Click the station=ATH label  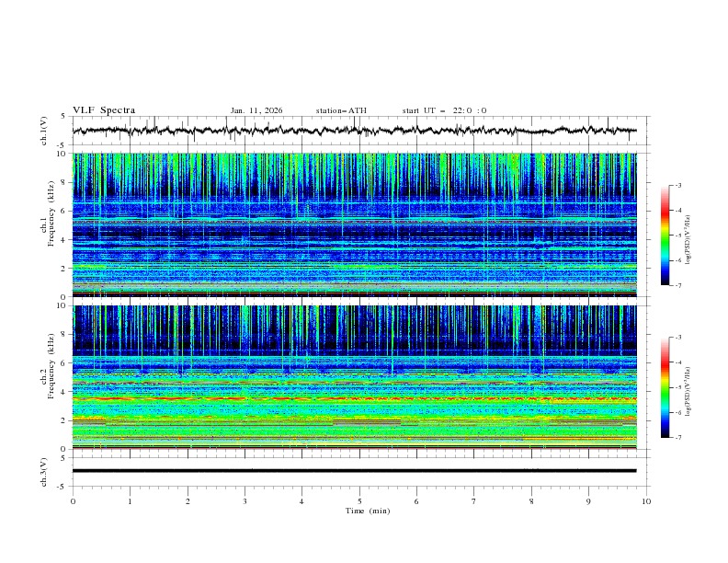pyautogui.click(x=341, y=110)
